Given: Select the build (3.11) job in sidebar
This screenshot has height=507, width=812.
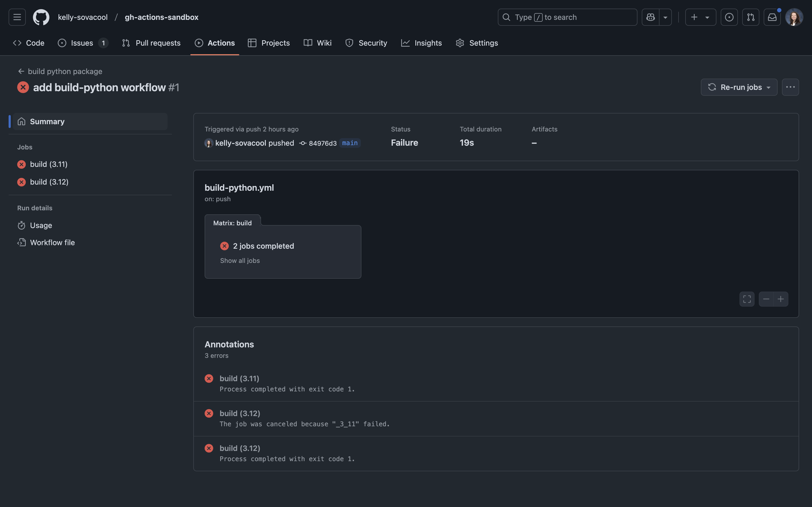Looking at the screenshot, I should coord(49,164).
